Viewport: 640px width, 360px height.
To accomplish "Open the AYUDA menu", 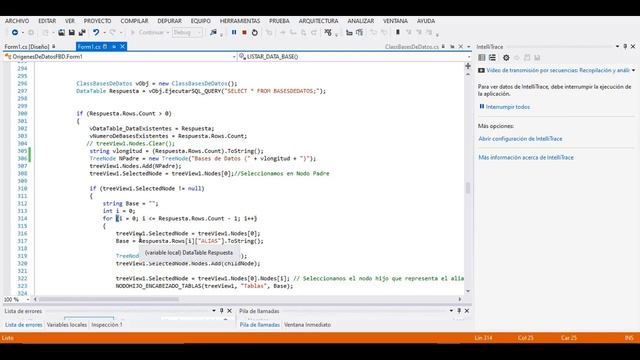I will click(x=426, y=21).
